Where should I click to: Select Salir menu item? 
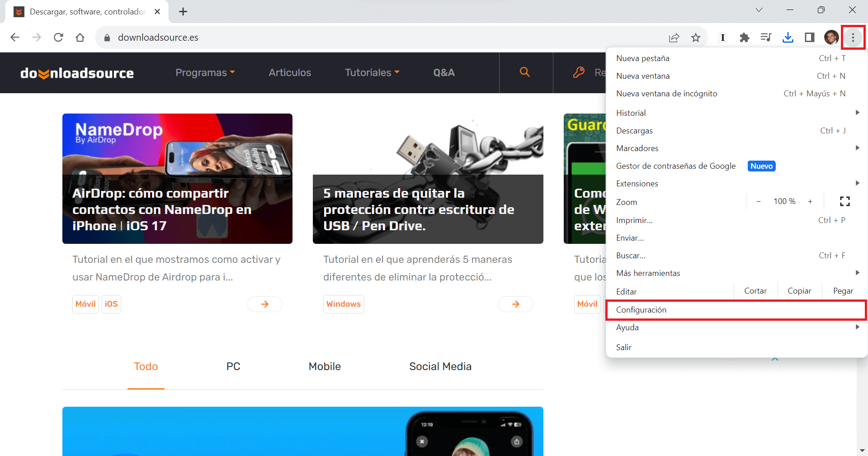[x=737, y=347]
